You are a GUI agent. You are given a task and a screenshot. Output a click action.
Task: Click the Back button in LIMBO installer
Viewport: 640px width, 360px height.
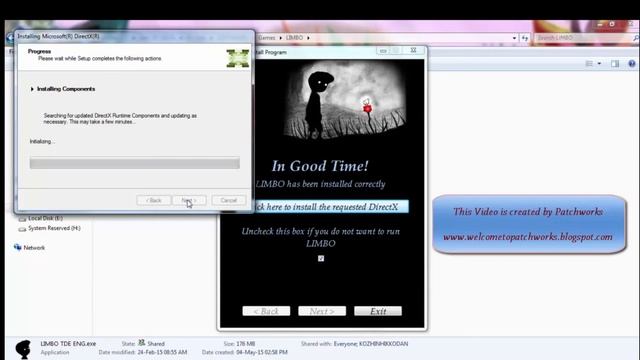(266, 311)
